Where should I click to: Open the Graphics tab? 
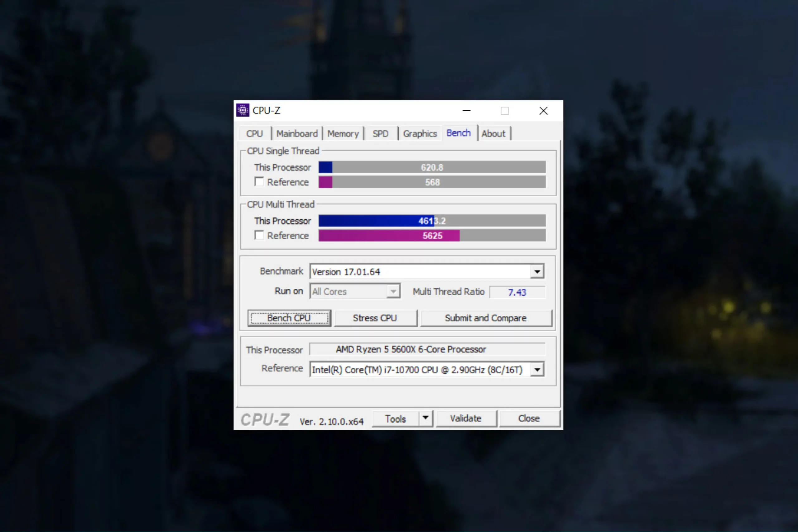(x=420, y=134)
